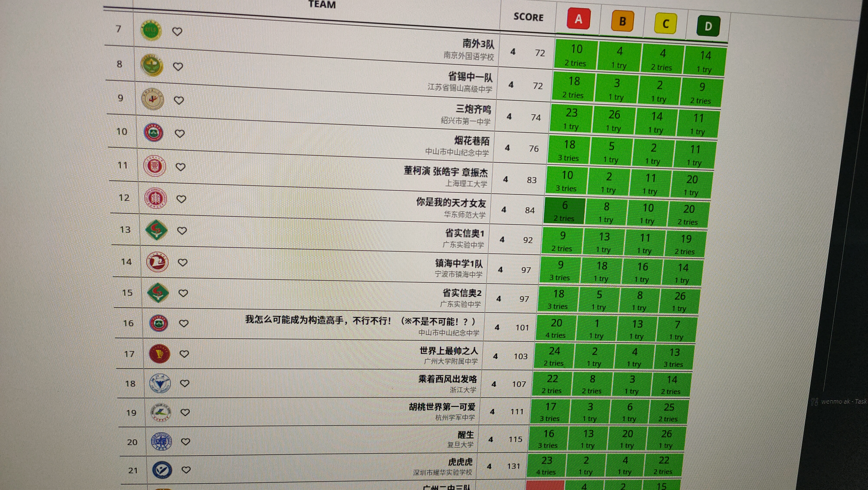Click the rank 7 team logo
Screen dimensions: 868x490
click(151, 31)
